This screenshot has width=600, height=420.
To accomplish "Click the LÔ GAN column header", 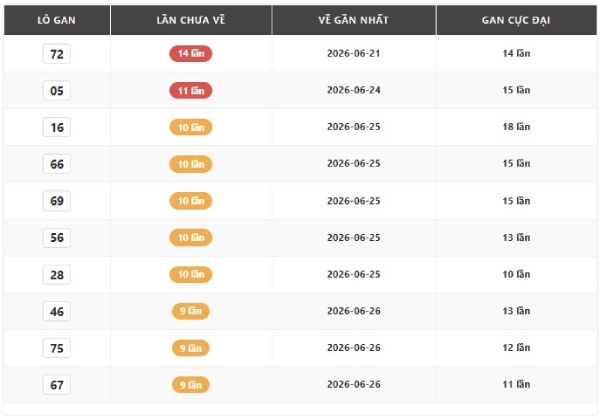I will click(57, 20).
